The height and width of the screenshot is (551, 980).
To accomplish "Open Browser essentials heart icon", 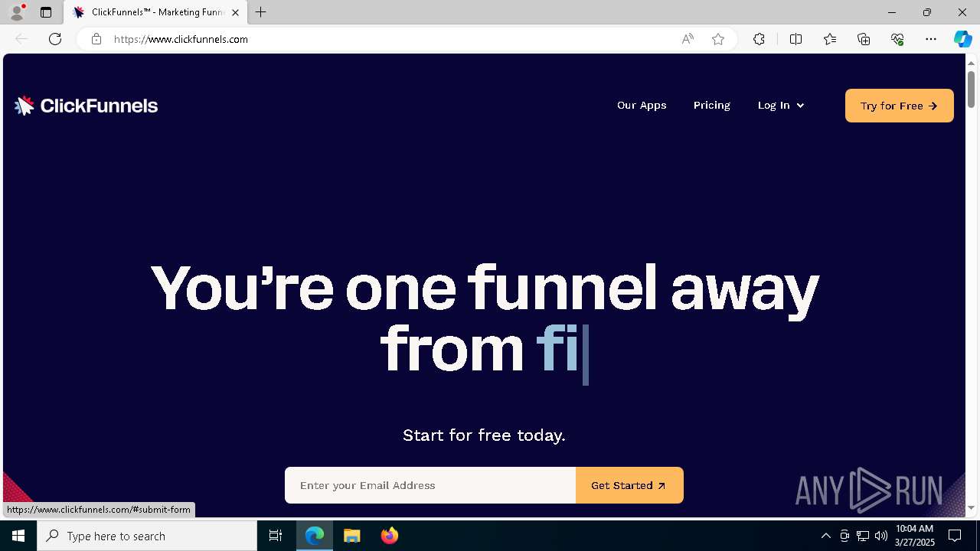I will 897,39.
